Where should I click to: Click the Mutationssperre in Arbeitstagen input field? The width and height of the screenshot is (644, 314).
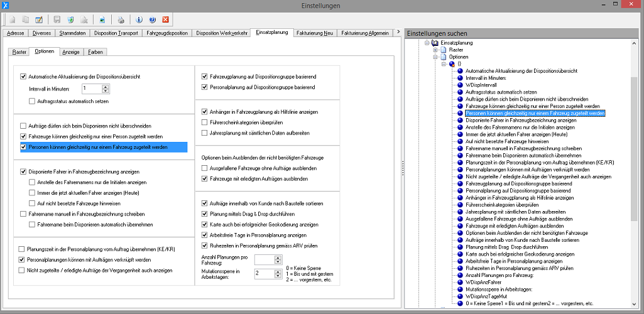point(264,273)
